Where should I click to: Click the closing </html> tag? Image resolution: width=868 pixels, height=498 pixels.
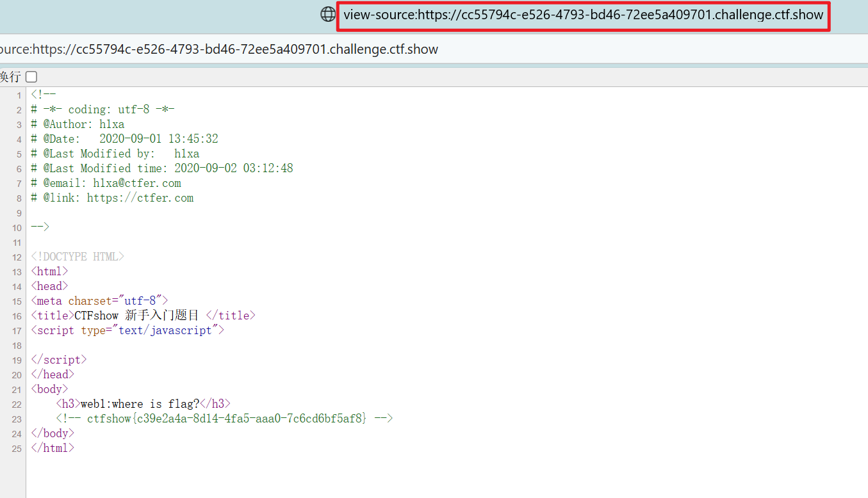53,448
